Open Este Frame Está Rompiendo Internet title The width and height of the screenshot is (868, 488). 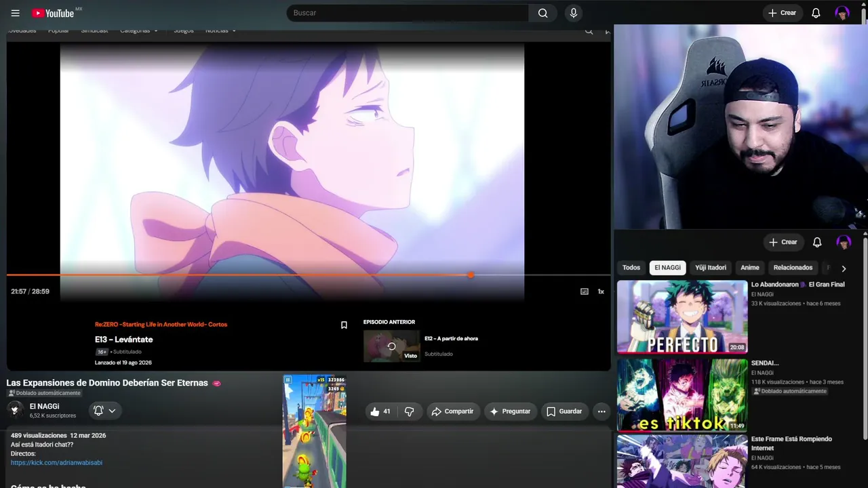click(791, 443)
